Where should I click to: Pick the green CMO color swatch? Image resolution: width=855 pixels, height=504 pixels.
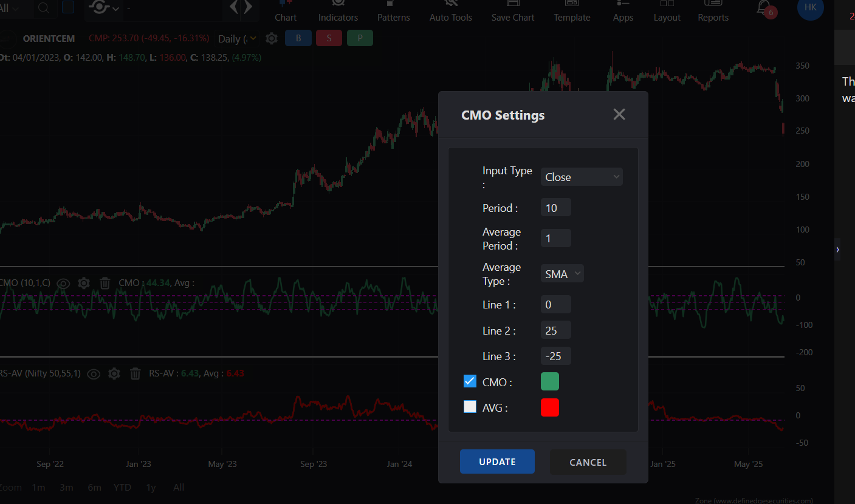click(550, 381)
